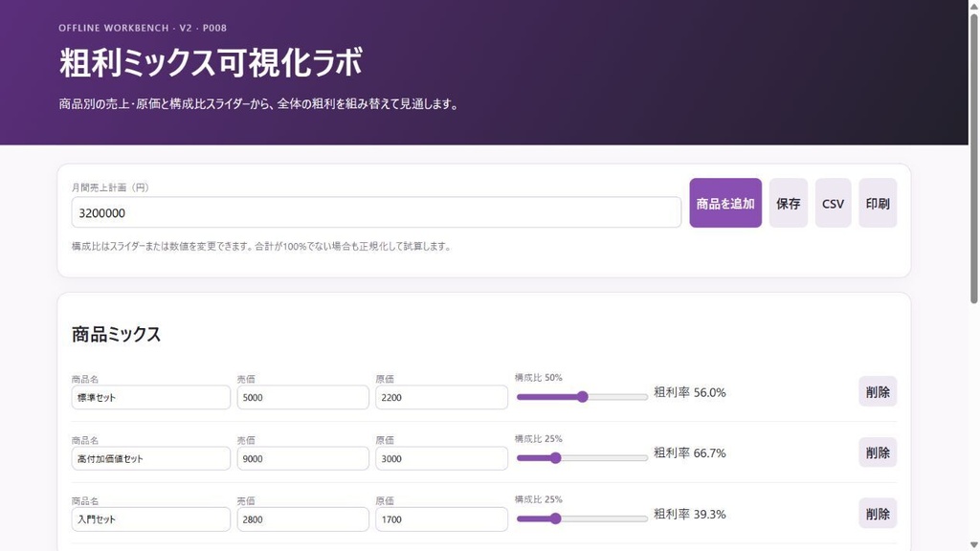The image size is (980, 551).
Task: Click the 売価 field showing 9000
Action: [302, 458]
